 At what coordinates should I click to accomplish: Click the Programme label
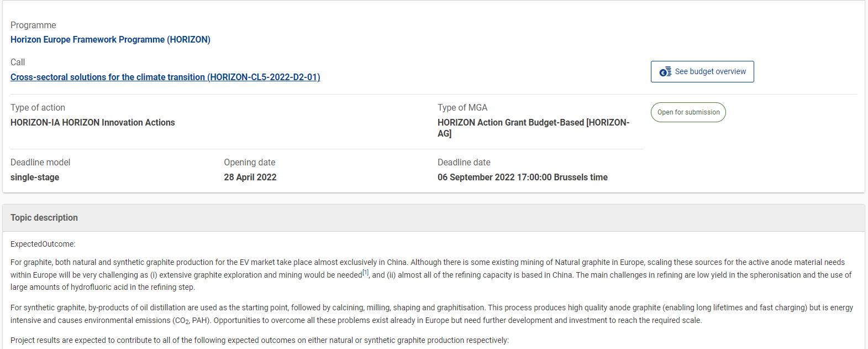[33, 25]
